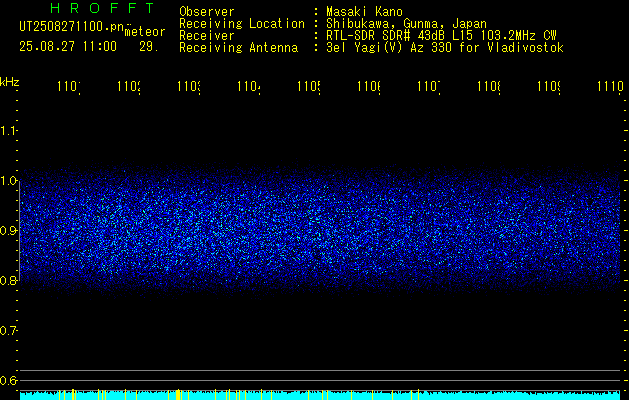Click the 0.6 frequency axis label

pyautogui.click(x=8, y=380)
